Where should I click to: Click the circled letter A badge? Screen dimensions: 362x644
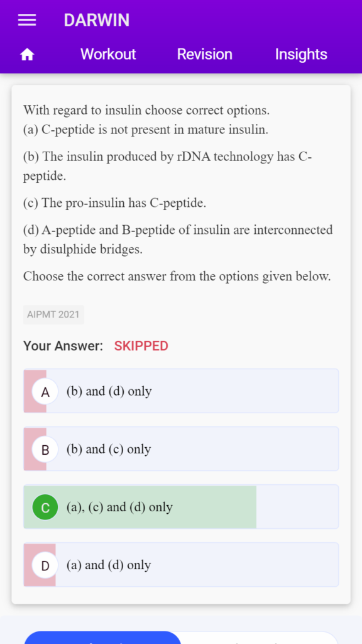[45, 391]
